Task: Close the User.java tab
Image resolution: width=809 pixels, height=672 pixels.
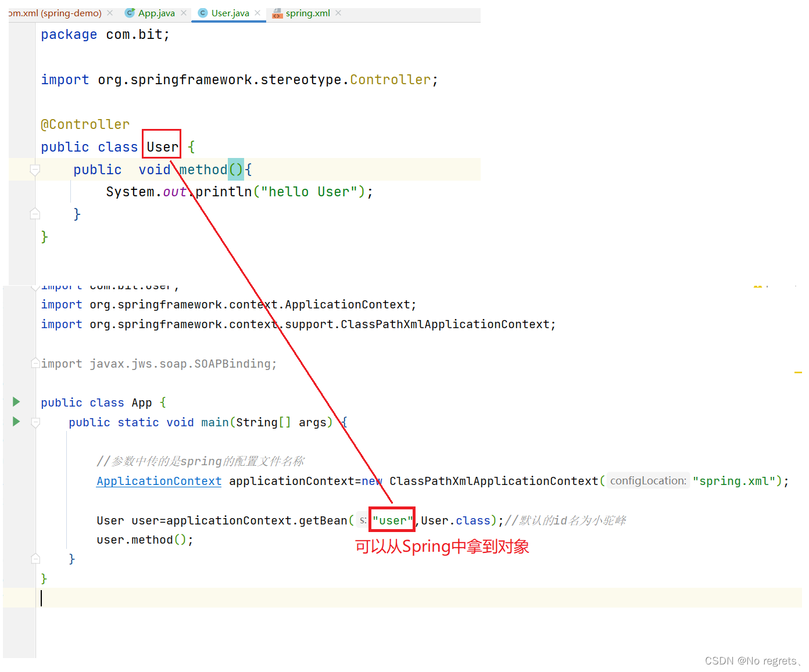Action: pos(257,13)
